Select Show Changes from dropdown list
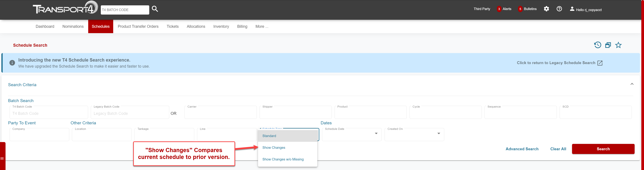The image size is (644, 170). 274,148
